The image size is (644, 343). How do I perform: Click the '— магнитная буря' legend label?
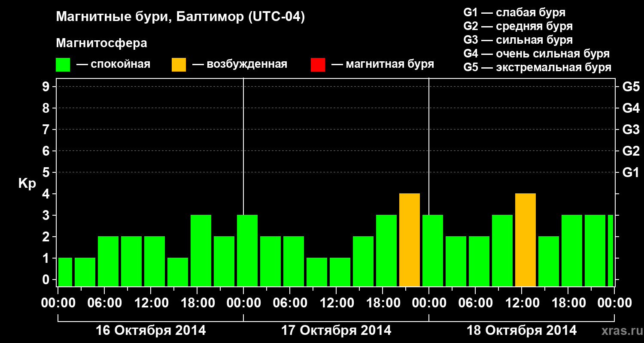[x=383, y=65]
